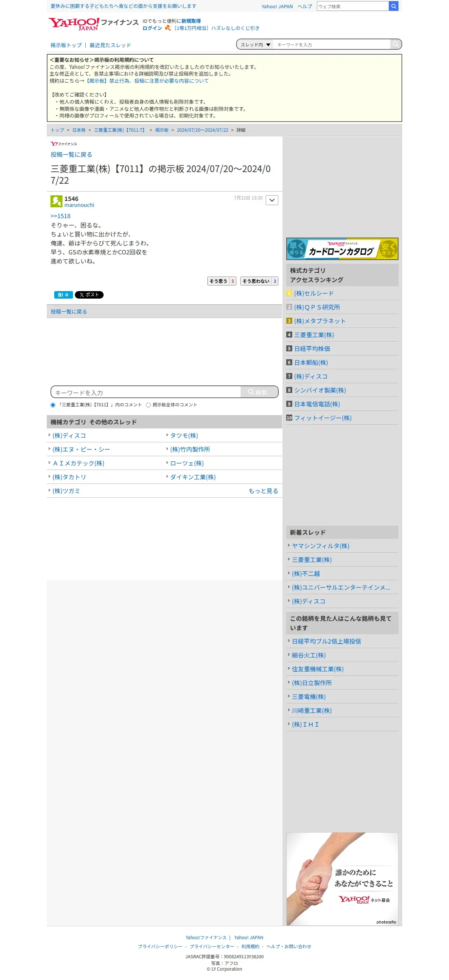
Task: Open 最近見たスレッド navigation link
Action: pos(110,45)
